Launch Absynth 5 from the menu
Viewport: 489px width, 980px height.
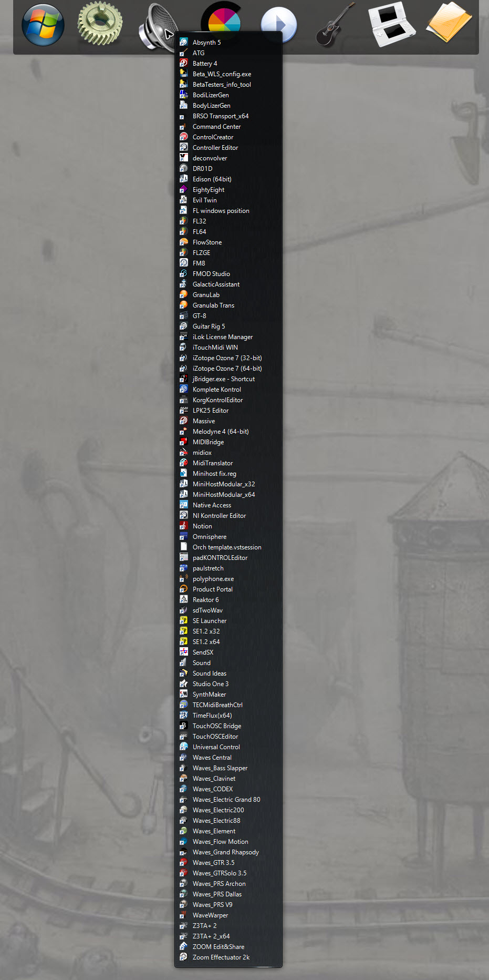(206, 43)
